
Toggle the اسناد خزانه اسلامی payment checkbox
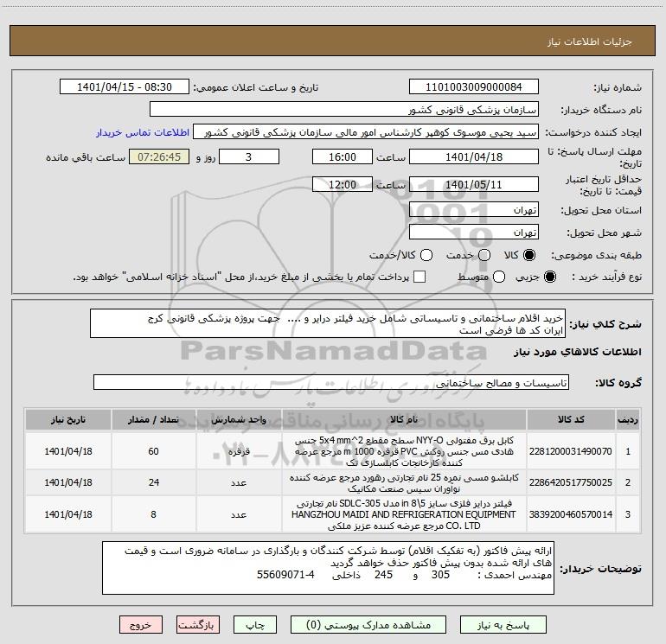pyautogui.click(x=419, y=277)
